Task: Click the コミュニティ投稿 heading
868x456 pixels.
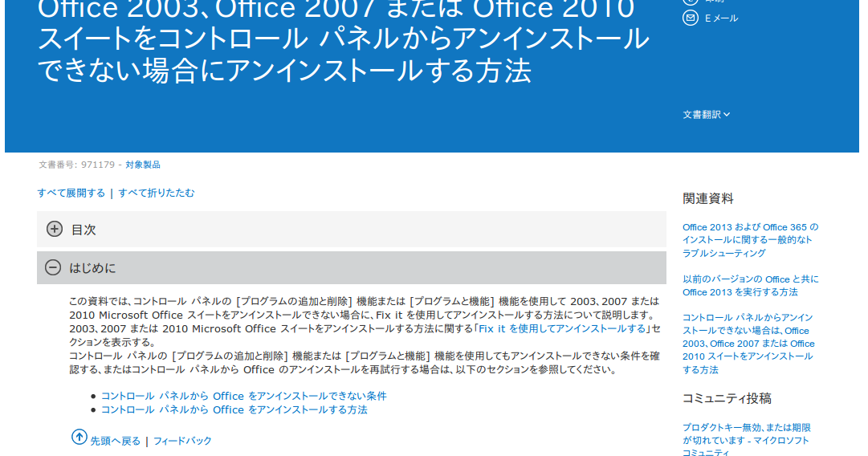Action: tap(727, 398)
